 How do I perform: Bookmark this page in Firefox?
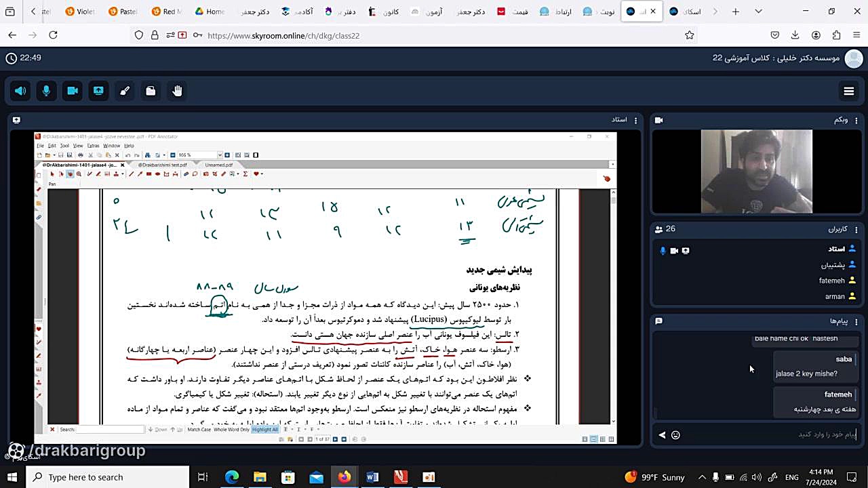click(690, 35)
